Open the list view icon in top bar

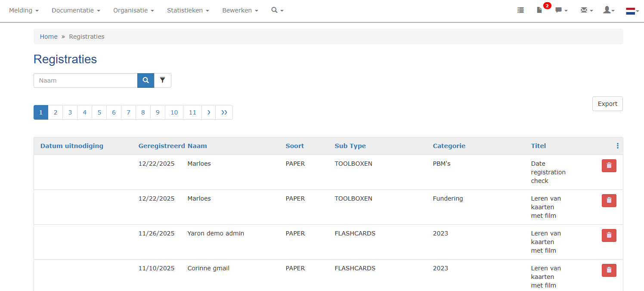coord(520,10)
